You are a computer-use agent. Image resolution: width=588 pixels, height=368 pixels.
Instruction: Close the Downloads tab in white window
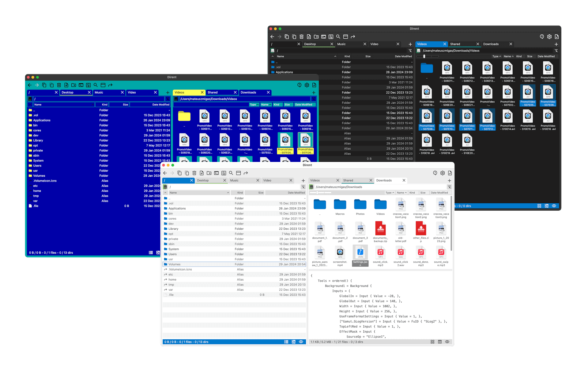click(404, 181)
